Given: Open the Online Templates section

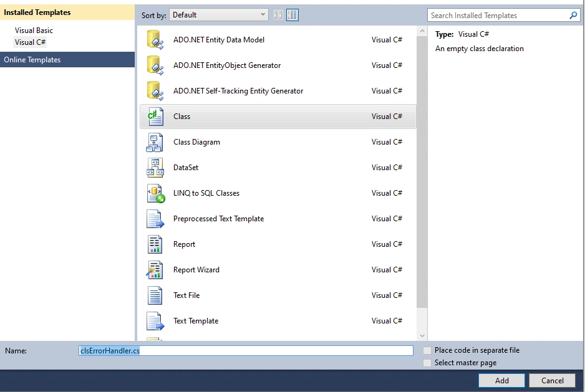Looking at the screenshot, I should (x=67, y=60).
